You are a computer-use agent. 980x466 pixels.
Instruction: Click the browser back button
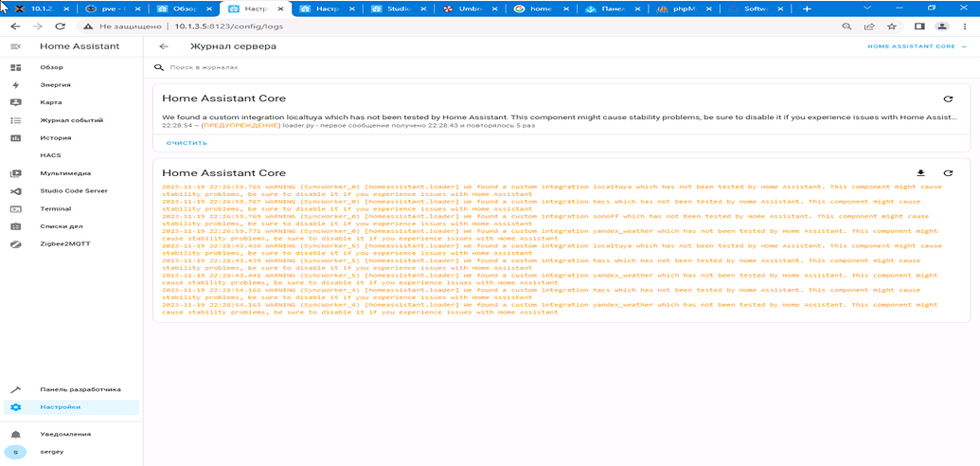(x=16, y=27)
